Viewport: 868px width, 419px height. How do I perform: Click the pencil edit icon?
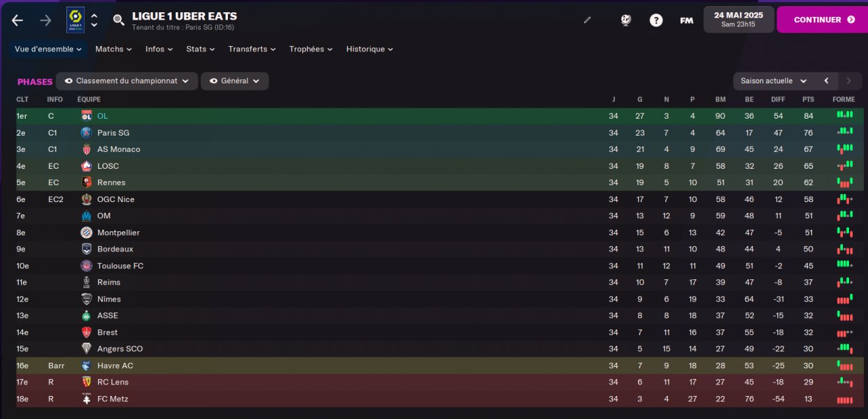click(587, 20)
